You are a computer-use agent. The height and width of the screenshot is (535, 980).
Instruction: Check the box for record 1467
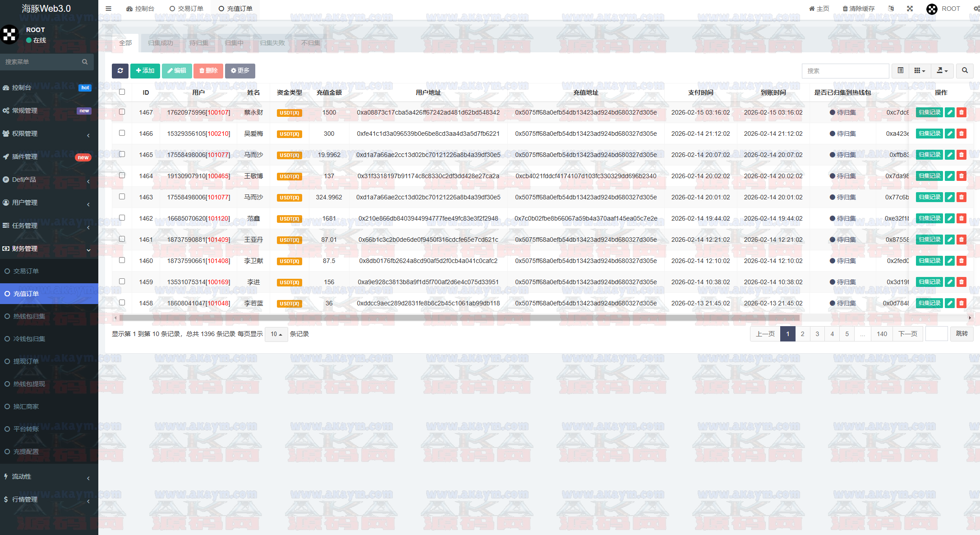pyautogui.click(x=122, y=112)
